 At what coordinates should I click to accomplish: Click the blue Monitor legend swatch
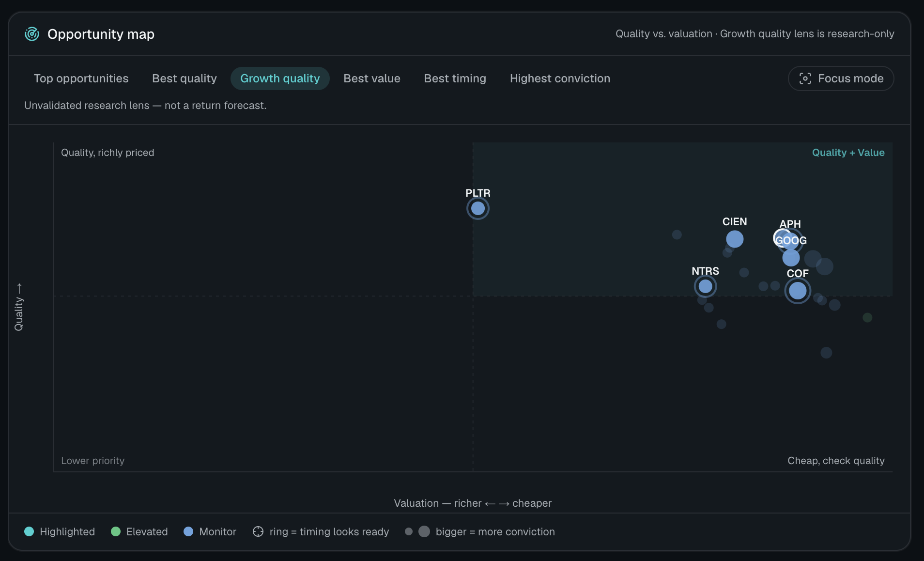tap(188, 531)
